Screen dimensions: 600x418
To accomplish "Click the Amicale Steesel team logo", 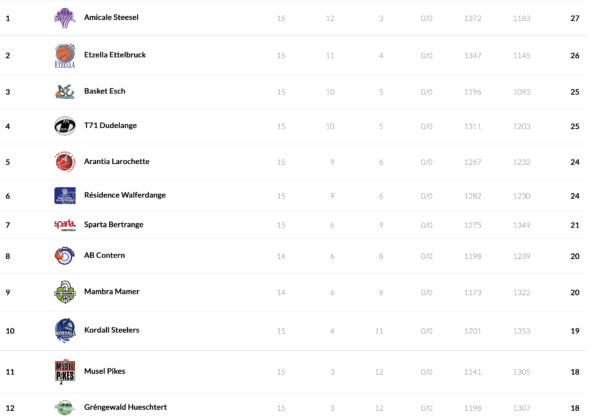I will tap(64, 18).
